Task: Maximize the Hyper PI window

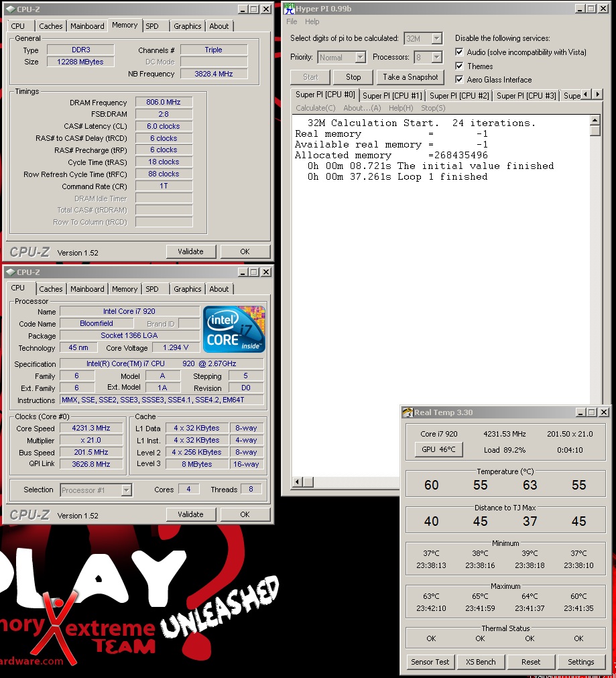Action: [591, 9]
